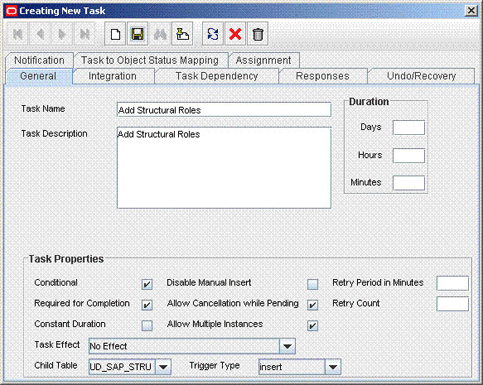Screen dimensions: 483x385
Task: Open the Task Effect dropdown arrow
Action: pos(287,346)
